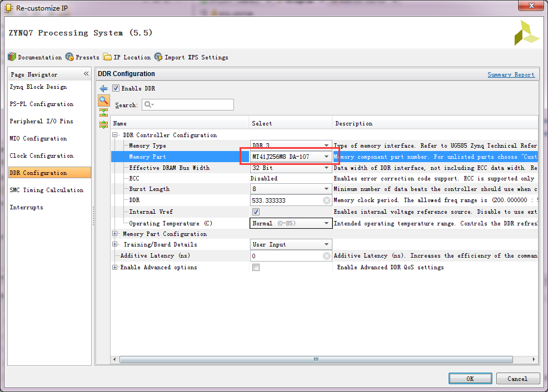The width and height of the screenshot is (548, 392).
Task: Check the Enable Advanced options checkbox
Action: 256,268
